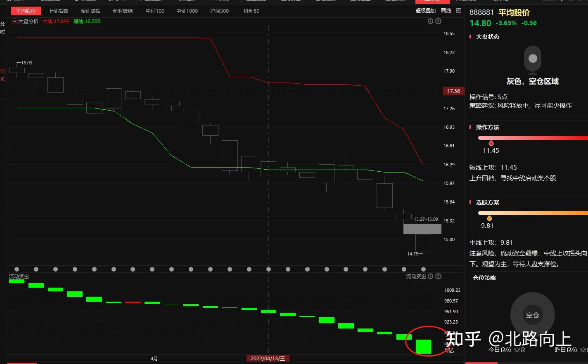Viewport: 588px width, 364px height.
Task: Click the largest green 流动资金 bar
Action: click(423, 347)
